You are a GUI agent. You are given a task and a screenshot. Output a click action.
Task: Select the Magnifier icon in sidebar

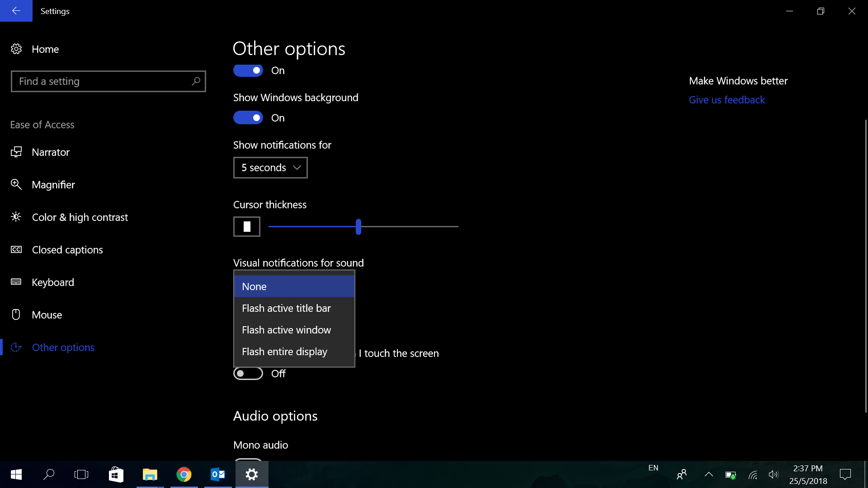pos(16,184)
